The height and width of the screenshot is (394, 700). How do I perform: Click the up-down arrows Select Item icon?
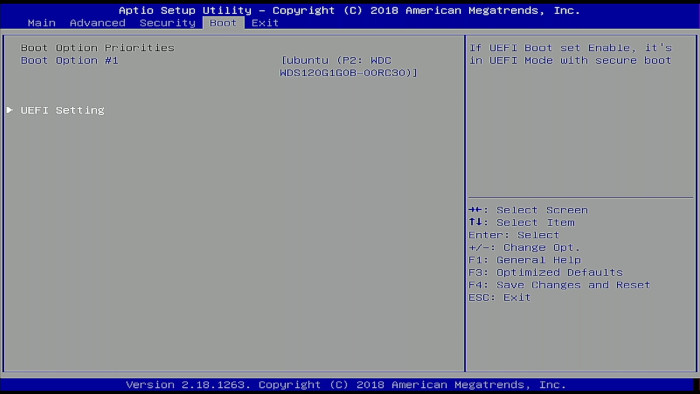click(x=475, y=222)
